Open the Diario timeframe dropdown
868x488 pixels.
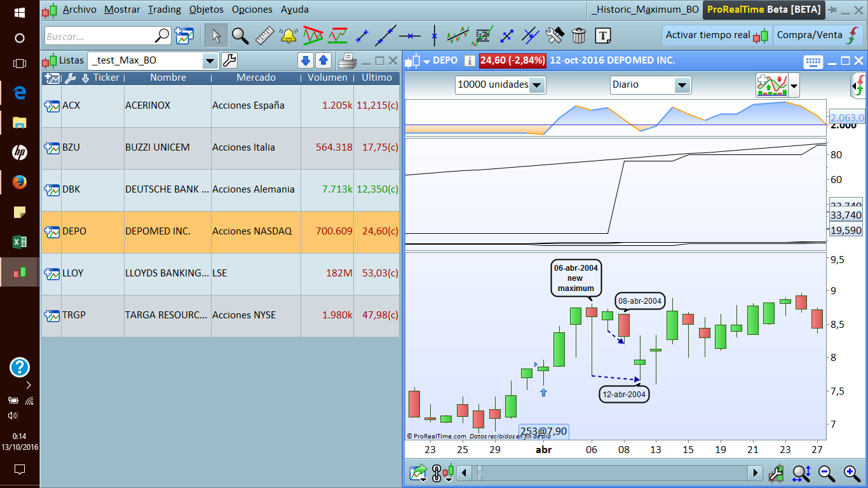[x=682, y=85]
